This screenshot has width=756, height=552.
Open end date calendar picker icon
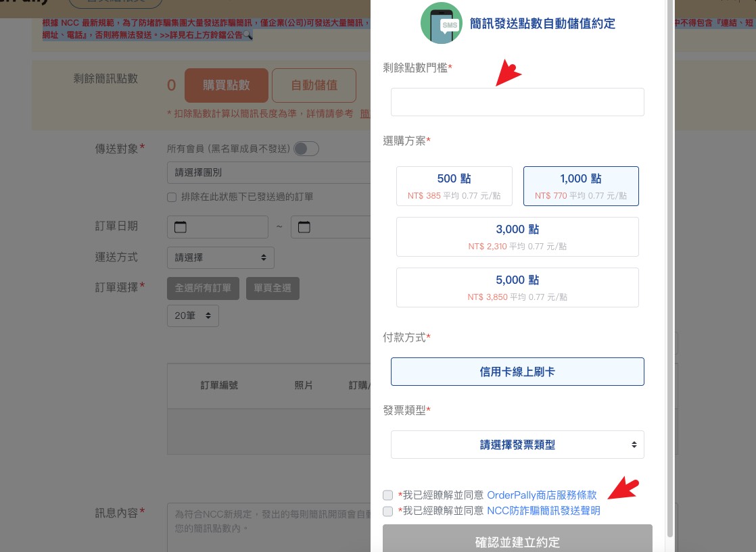pyautogui.click(x=304, y=227)
